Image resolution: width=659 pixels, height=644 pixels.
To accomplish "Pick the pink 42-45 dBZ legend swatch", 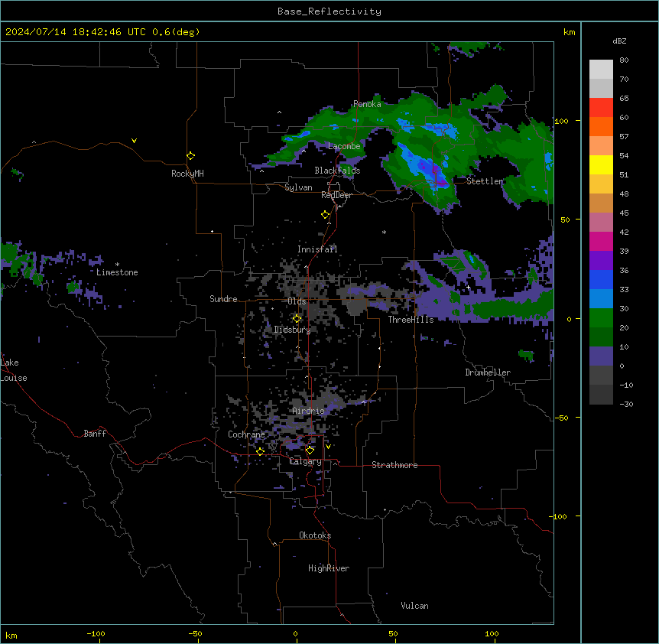I will (601, 223).
